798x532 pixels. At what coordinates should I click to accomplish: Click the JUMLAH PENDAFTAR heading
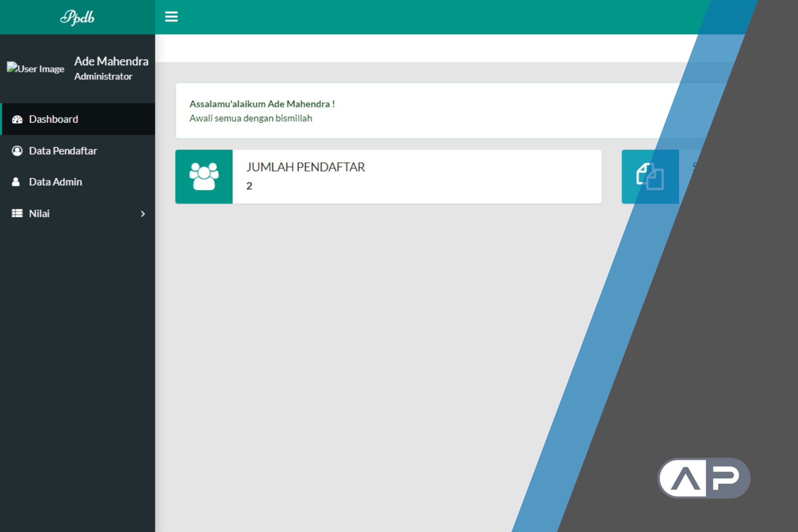click(x=305, y=167)
